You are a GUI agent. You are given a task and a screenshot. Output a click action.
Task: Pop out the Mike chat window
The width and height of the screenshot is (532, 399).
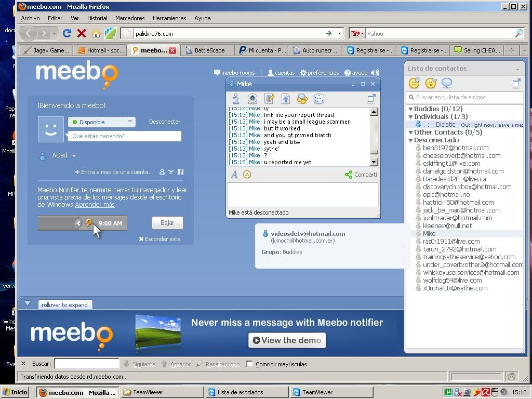pos(371,98)
